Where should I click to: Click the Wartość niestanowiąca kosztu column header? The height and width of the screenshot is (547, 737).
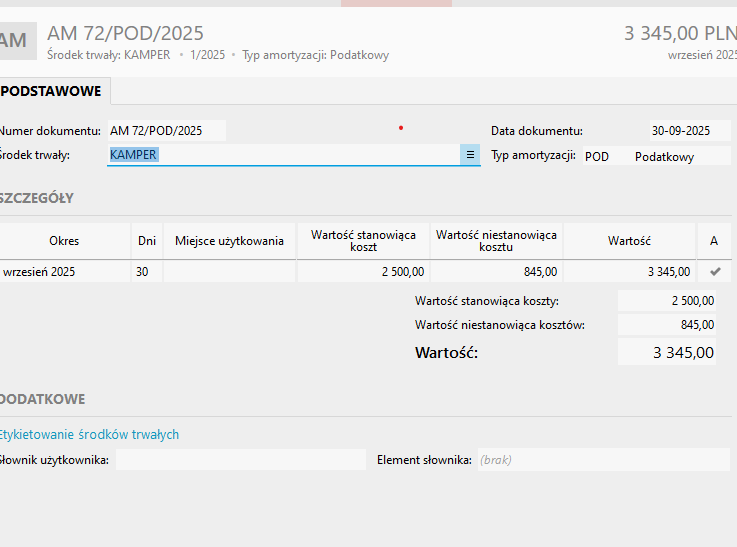pyautogui.click(x=496, y=241)
